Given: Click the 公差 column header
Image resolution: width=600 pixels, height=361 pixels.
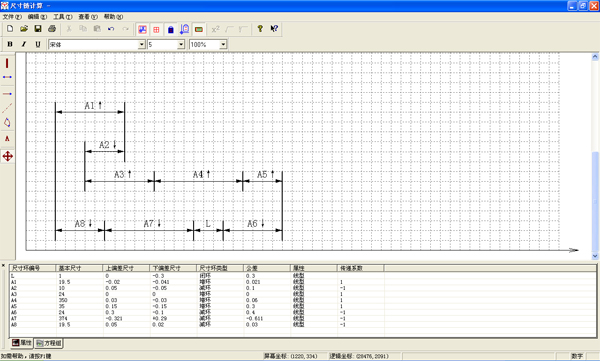Looking at the screenshot, I should click(267, 268).
